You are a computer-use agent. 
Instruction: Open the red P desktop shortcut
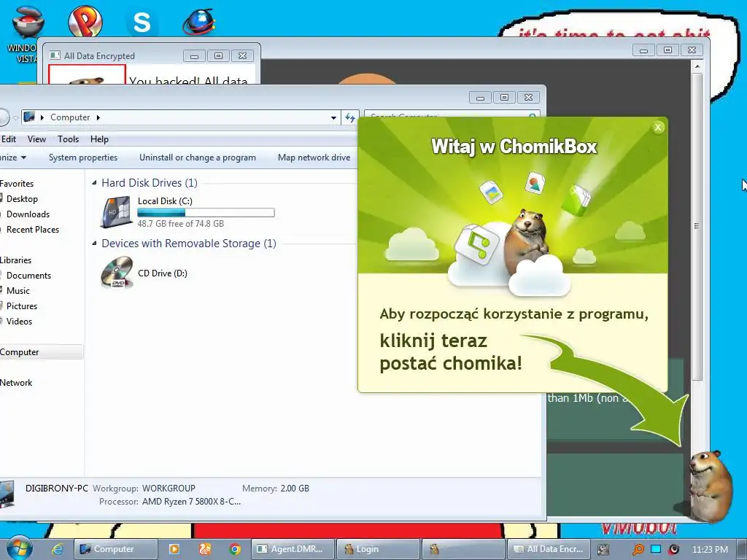click(x=85, y=21)
